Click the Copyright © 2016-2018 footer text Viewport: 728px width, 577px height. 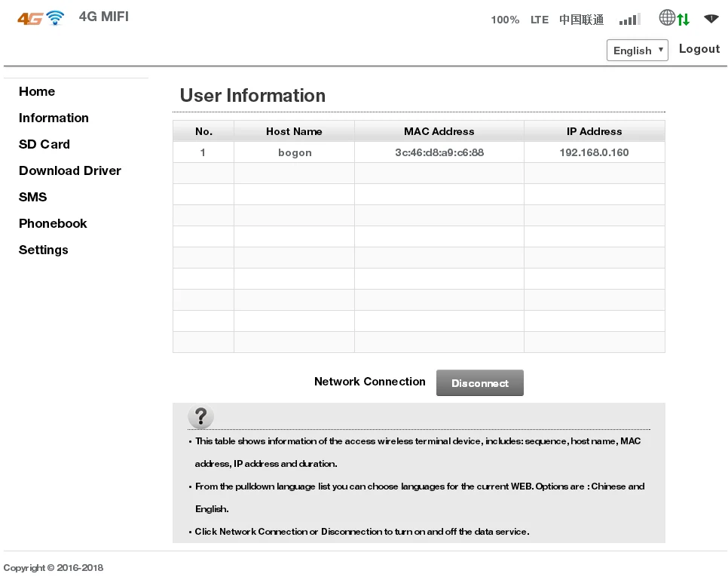click(x=54, y=568)
